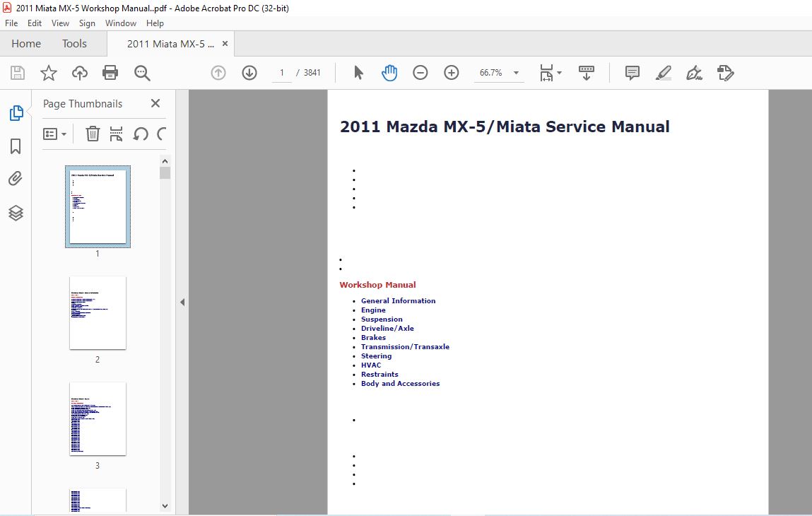Open the View menu
The height and width of the screenshot is (516, 812).
(x=60, y=23)
